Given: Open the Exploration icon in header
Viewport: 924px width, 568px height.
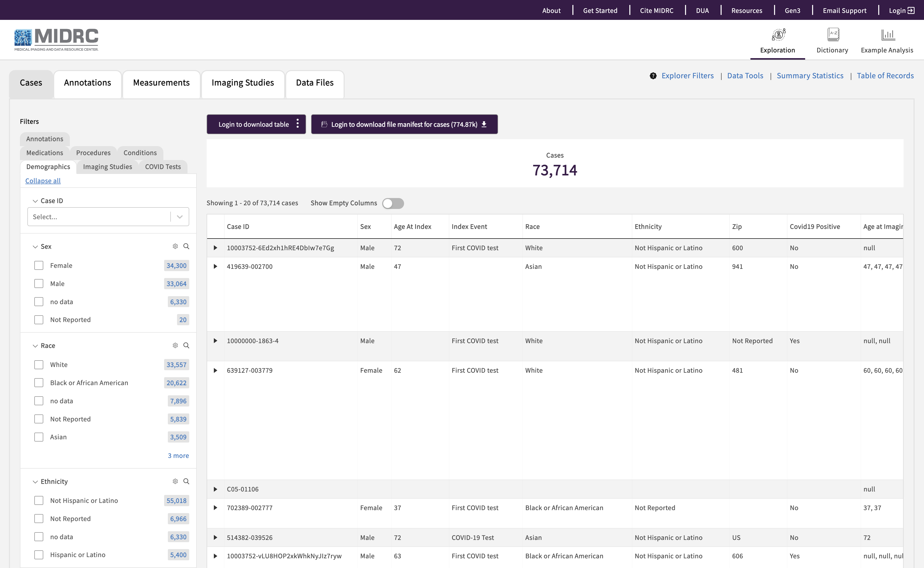Looking at the screenshot, I should [778, 35].
